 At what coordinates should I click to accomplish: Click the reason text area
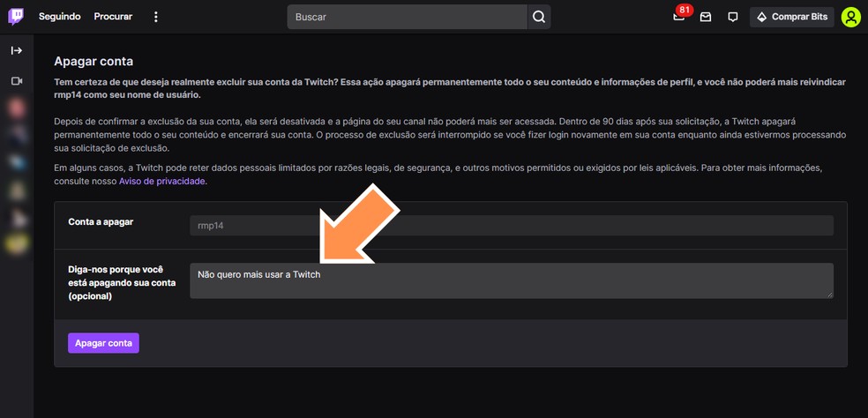point(512,280)
